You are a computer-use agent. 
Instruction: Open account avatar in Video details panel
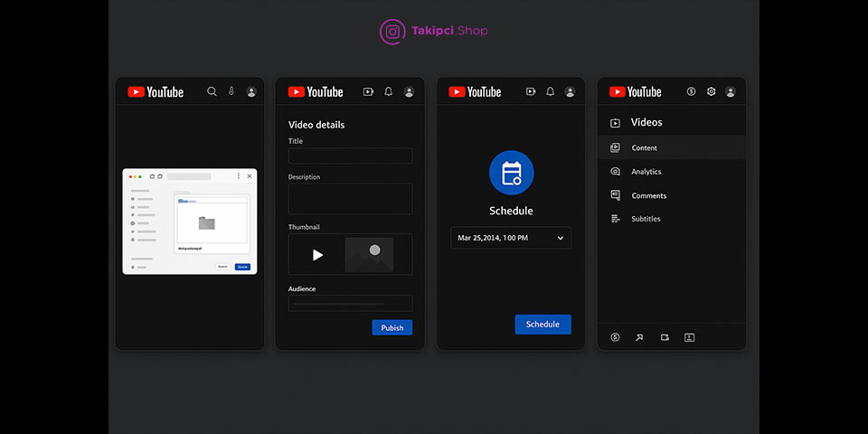tap(409, 92)
